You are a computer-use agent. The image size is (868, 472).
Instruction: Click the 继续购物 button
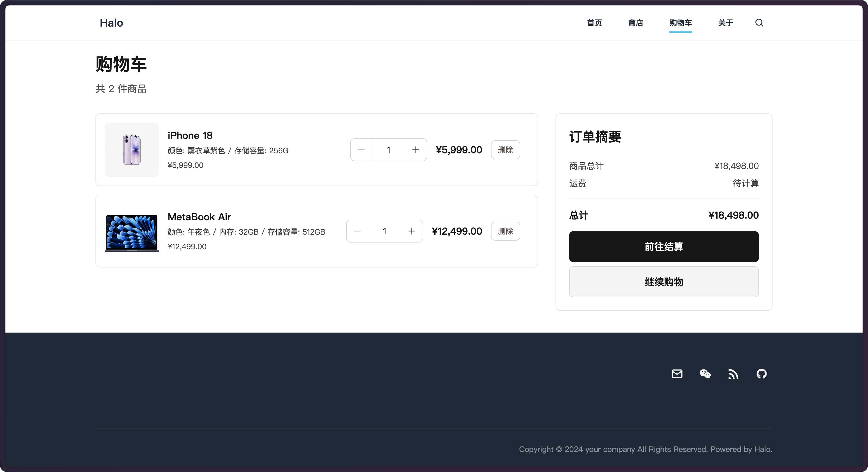663,282
